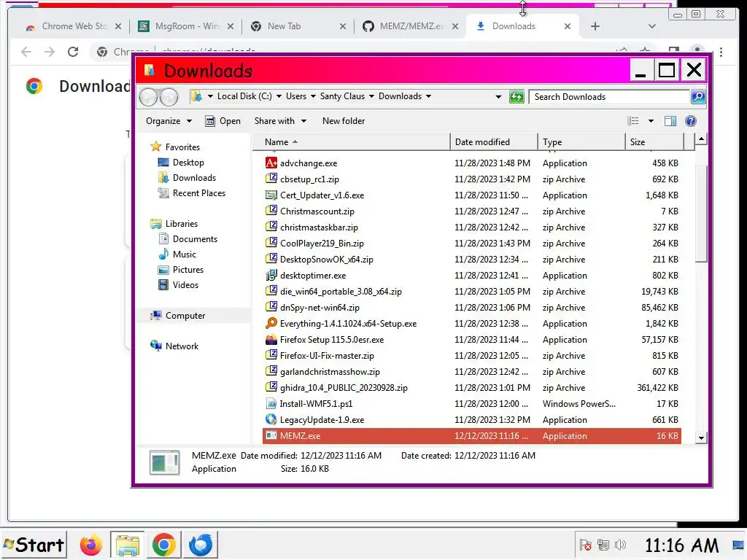Image resolution: width=747 pixels, height=560 pixels.
Task: Open Firefox from the taskbar
Action: click(x=90, y=545)
